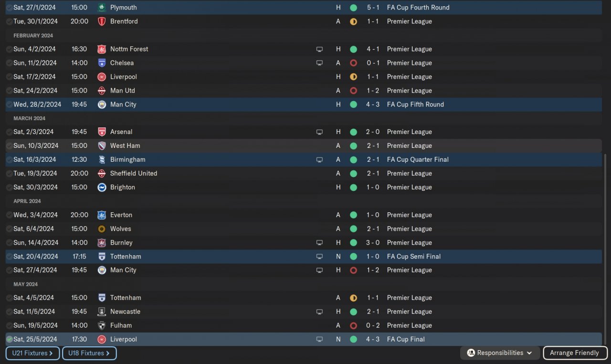Click the Fulham team name link

coord(121,325)
